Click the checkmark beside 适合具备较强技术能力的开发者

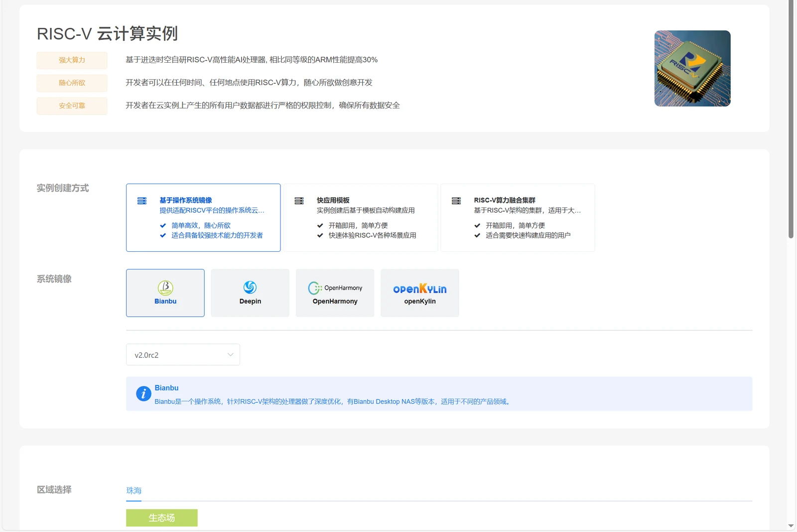coord(163,235)
